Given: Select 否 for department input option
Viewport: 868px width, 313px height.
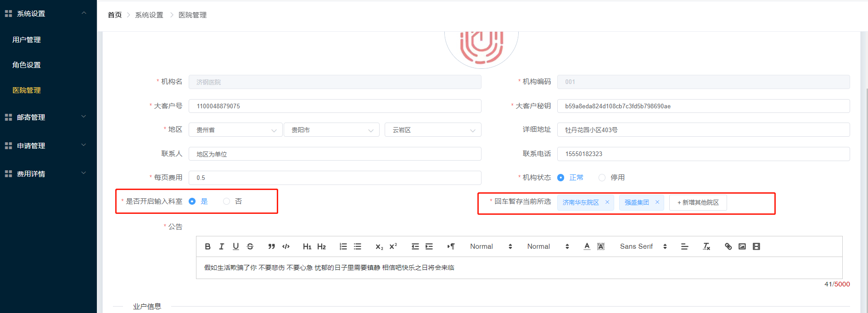Looking at the screenshot, I should (227, 201).
